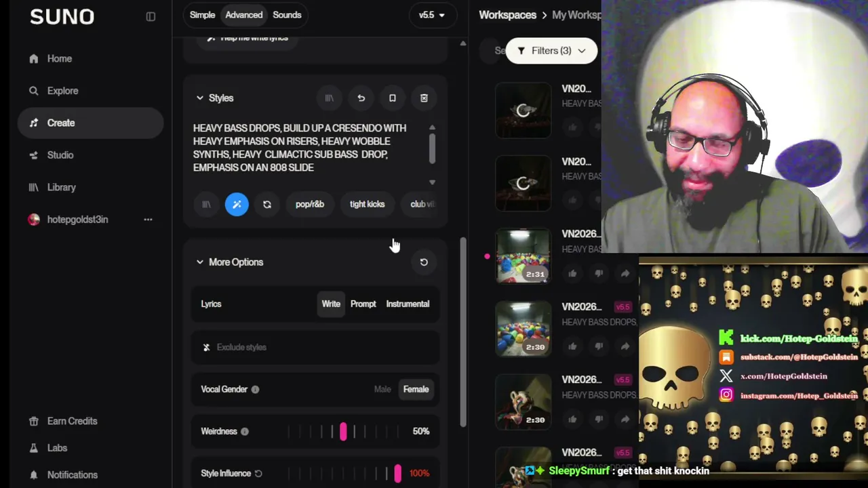Switch to the Sounds tab
The height and width of the screenshot is (488, 868).
click(287, 15)
